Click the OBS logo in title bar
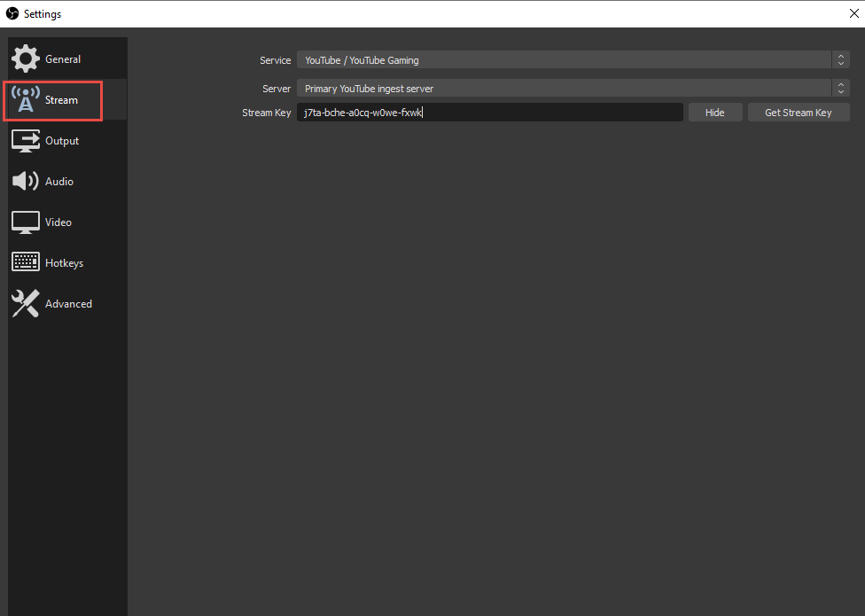865x616 pixels. 12,13
